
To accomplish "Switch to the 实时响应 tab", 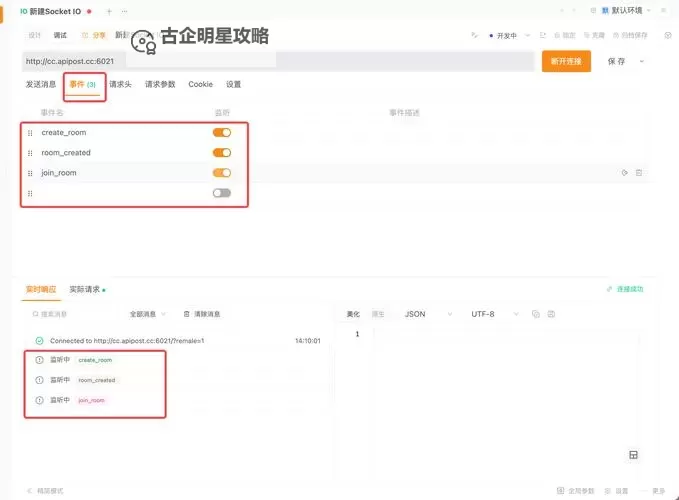I will [x=41, y=289].
